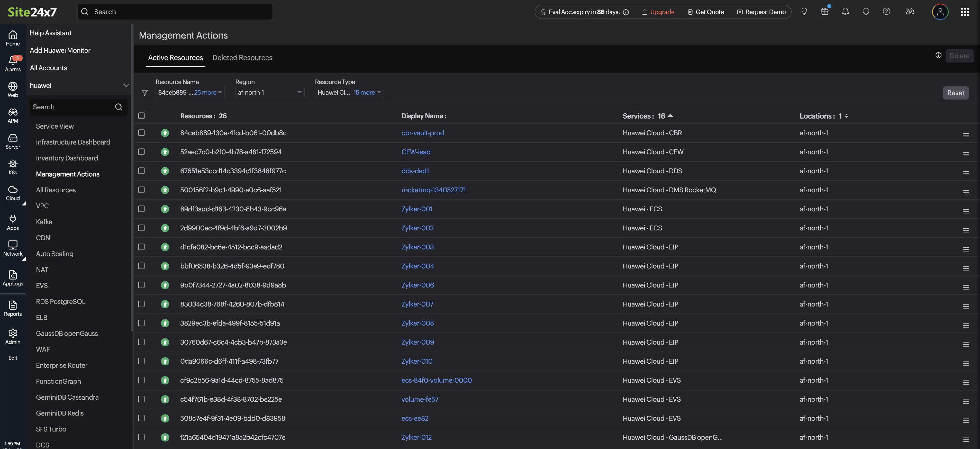Open the rocketmq-1340527171 display name link
The image size is (980, 449).
433,190
